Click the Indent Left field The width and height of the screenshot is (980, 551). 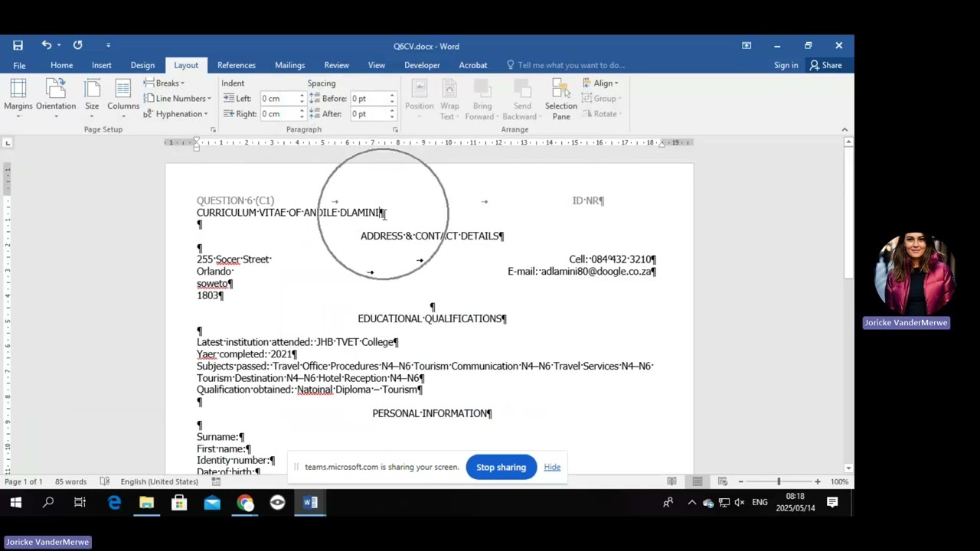pyautogui.click(x=279, y=98)
